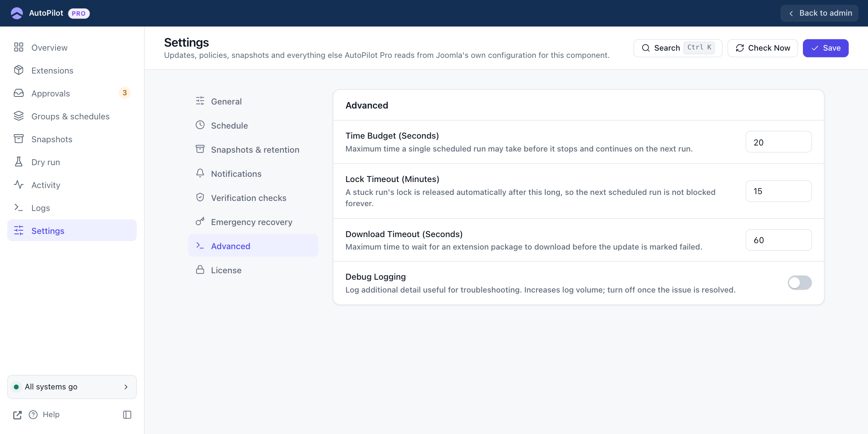Open Approvals via its inbox icon
Image resolution: width=868 pixels, height=434 pixels.
pos(18,93)
